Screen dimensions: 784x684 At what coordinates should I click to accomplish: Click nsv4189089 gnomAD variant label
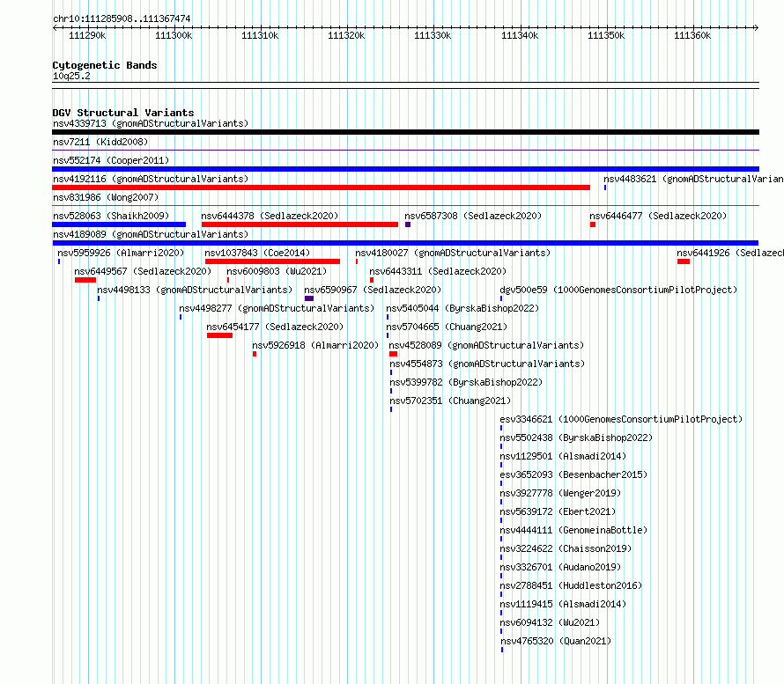click(x=151, y=234)
